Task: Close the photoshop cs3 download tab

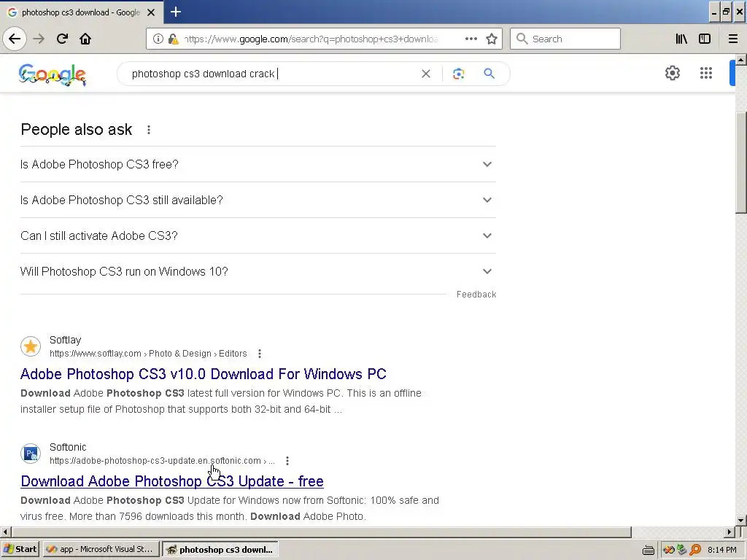Action: tap(151, 12)
